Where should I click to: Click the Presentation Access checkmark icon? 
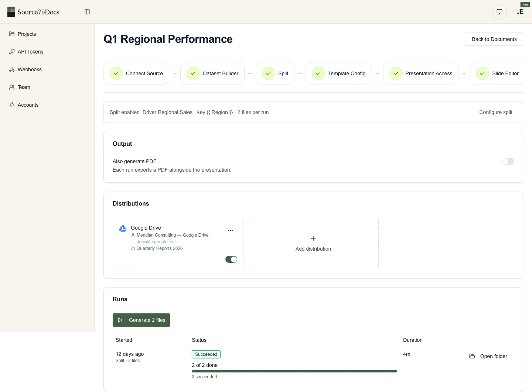coord(396,73)
